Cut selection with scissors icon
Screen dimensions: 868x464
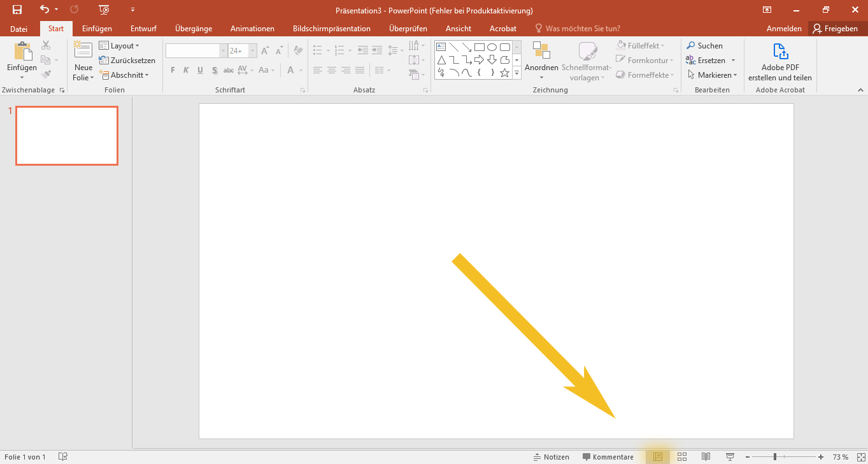coord(46,45)
